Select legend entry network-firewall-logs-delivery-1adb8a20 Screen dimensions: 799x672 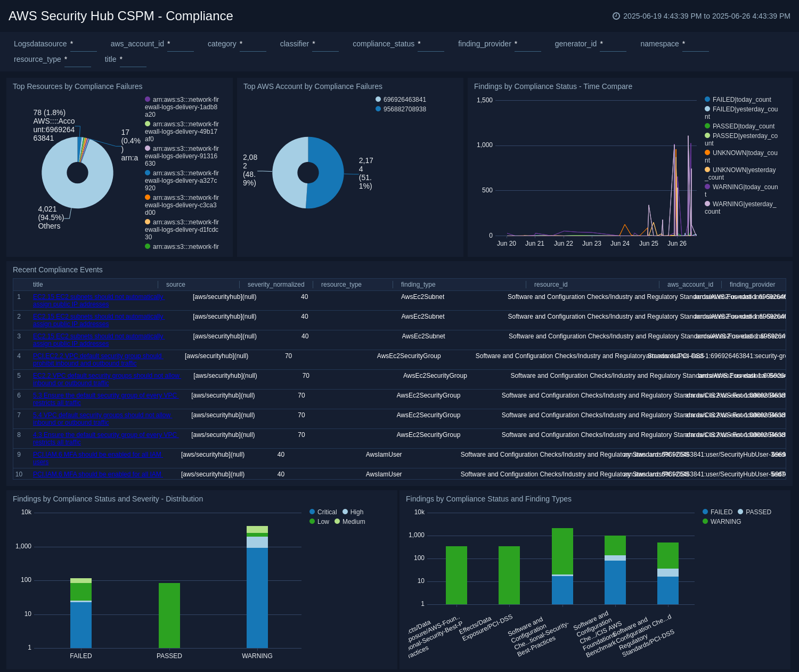(182, 107)
